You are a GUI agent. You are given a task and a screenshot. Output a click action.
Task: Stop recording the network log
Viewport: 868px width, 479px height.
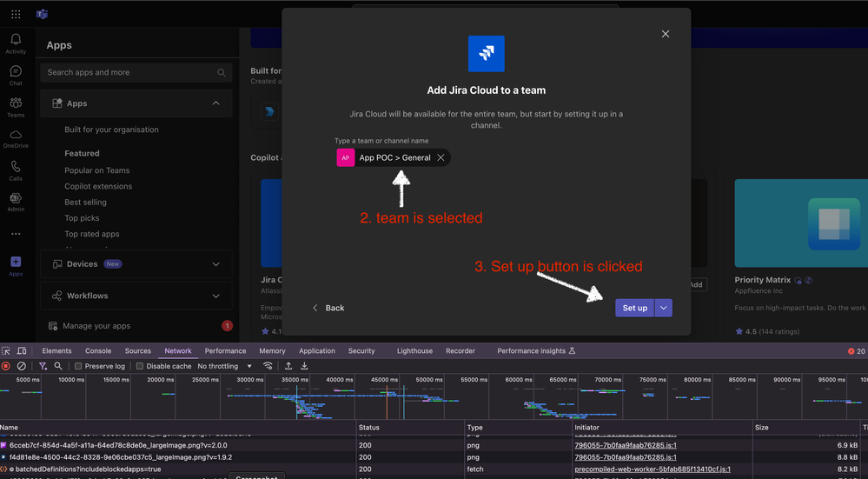tap(6, 366)
